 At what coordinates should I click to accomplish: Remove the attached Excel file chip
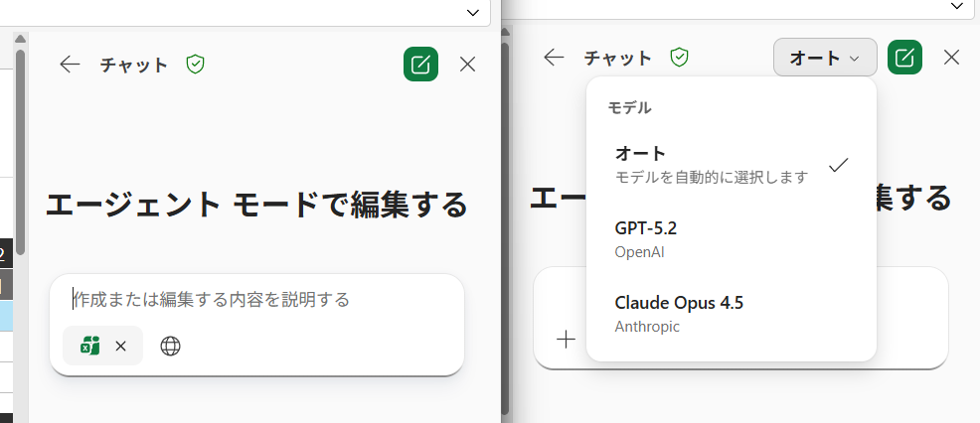point(120,346)
